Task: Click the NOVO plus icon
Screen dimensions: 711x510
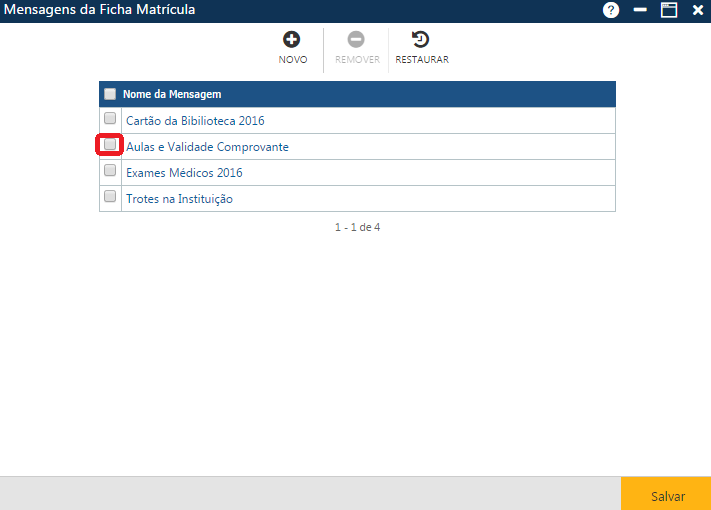Action: click(x=292, y=40)
